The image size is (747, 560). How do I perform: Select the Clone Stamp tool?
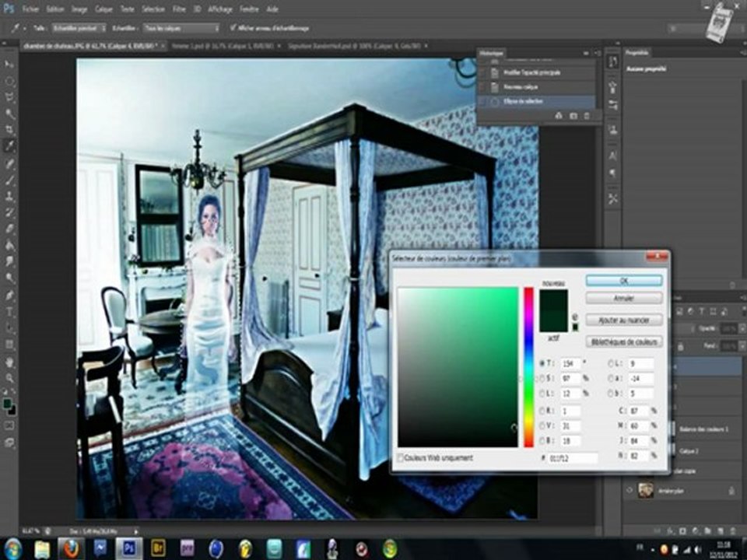pos(9,196)
